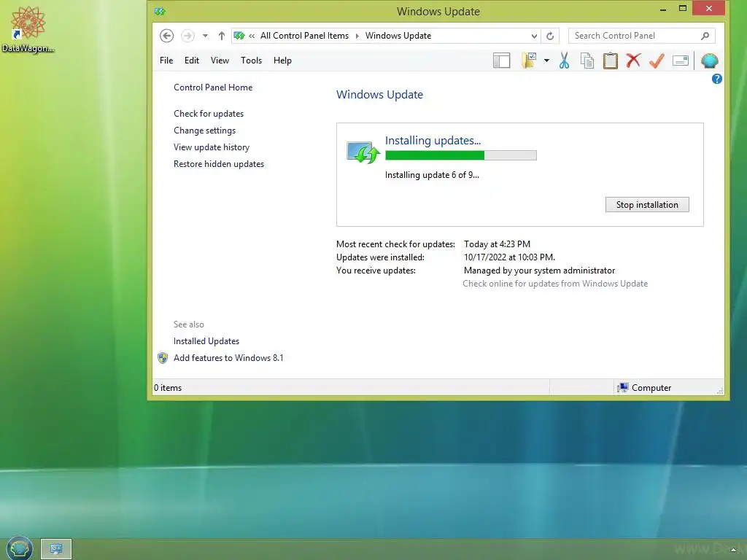The height and width of the screenshot is (560, 747).
Task: Click the Windows Update title bar icon
Action: pyautogui.click(x=160, y=12)
